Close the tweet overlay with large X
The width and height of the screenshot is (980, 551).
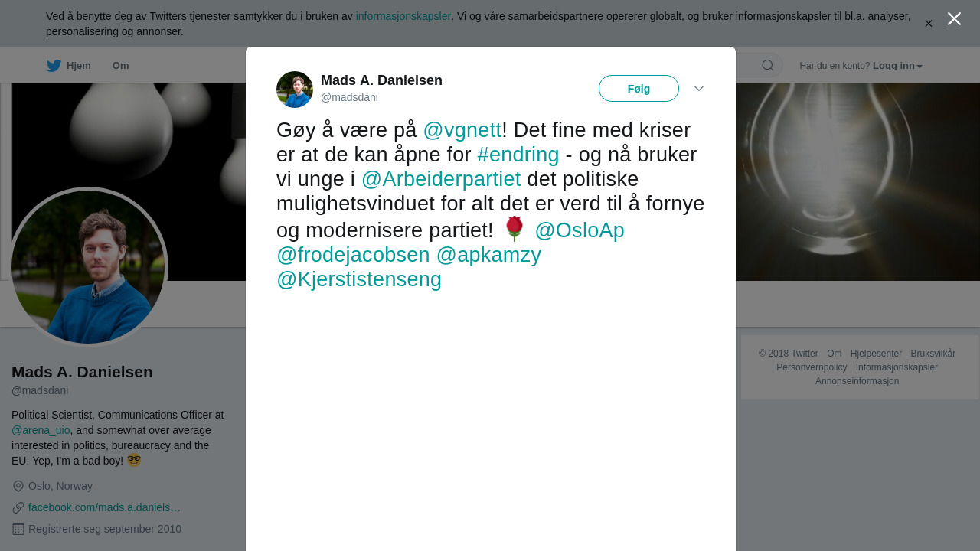coord(954,19)
